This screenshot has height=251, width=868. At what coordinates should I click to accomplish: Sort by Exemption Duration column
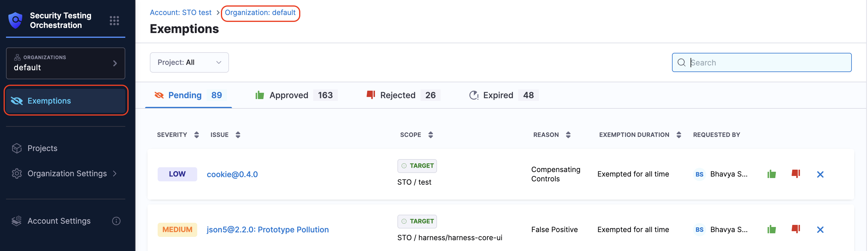pyautogui.click(x=678, y=135)
